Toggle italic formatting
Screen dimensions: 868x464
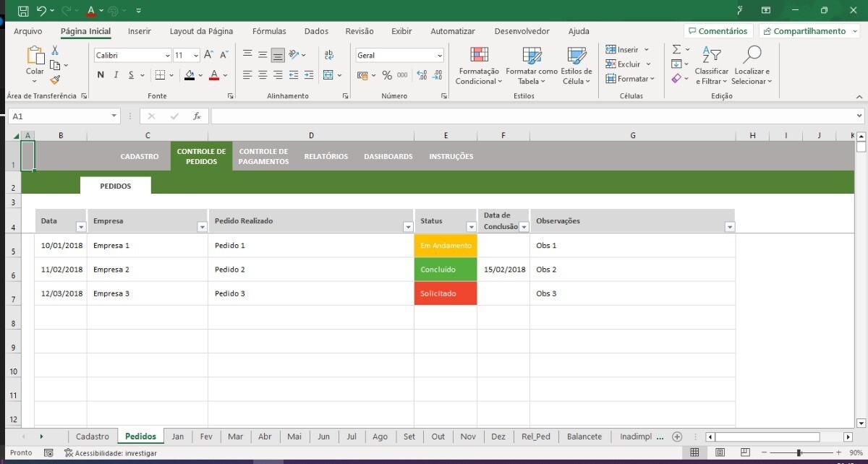click(116, 75)
